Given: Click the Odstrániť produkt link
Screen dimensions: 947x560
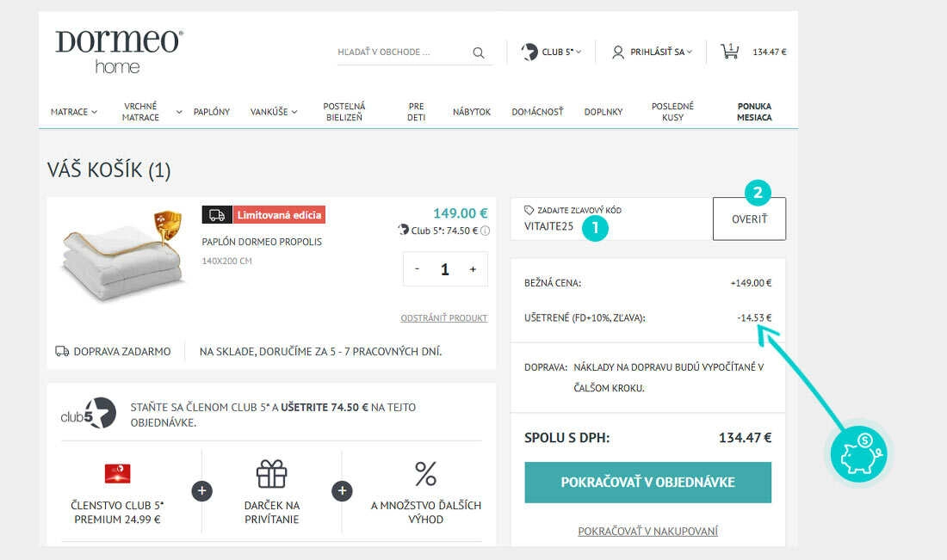Looking at the screenshot, I should pyautogui.click(x=444, y=318).
